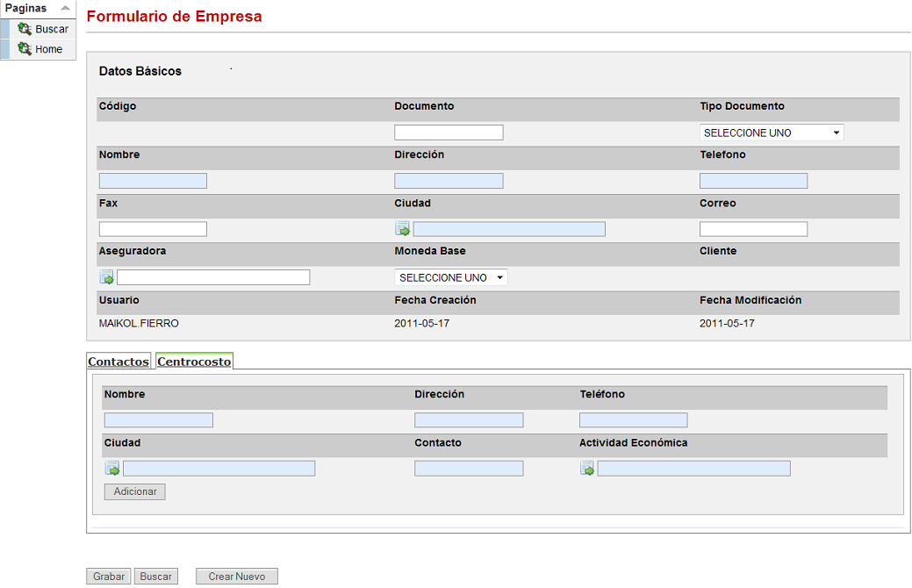Expand the Moneda Base dropdown
This screenshot has width=912, height=588.
pyautogui.click(x=451, y=277)
